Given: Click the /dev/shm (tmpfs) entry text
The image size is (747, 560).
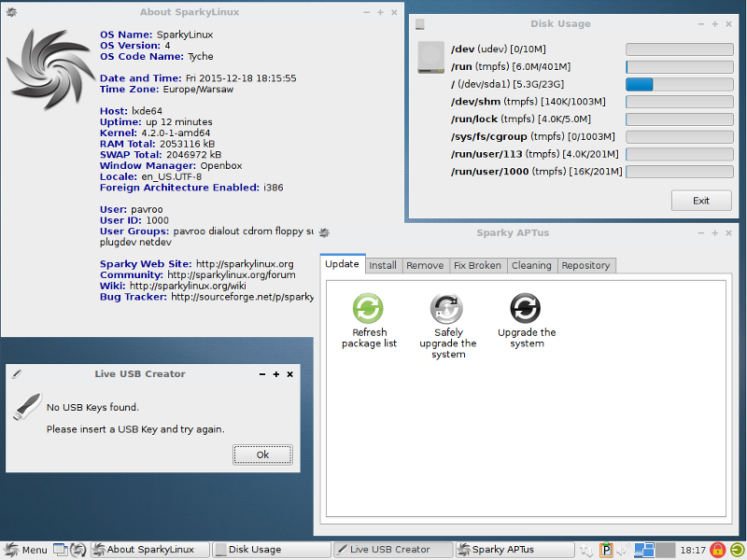Looking at the screenshot, I should (x=529, y=102).
